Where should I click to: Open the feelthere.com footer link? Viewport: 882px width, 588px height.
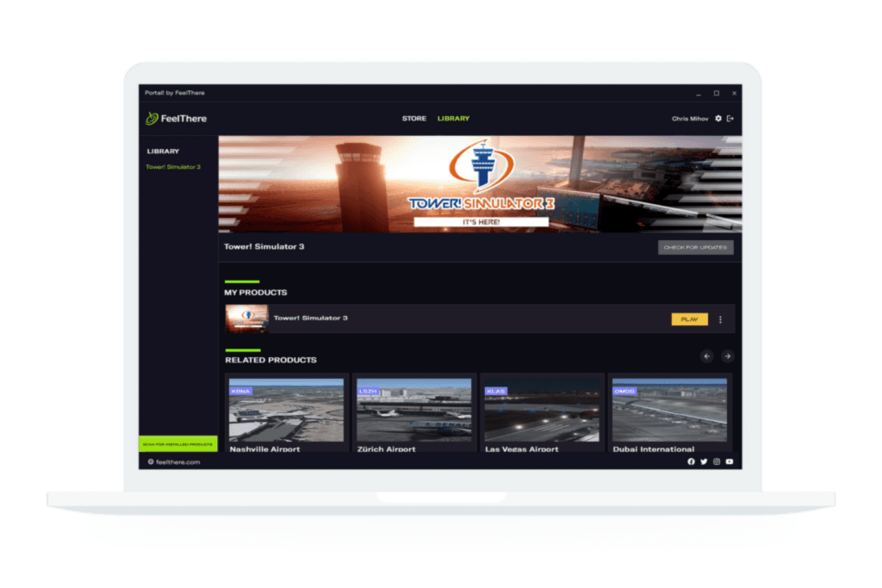point(174,462)
